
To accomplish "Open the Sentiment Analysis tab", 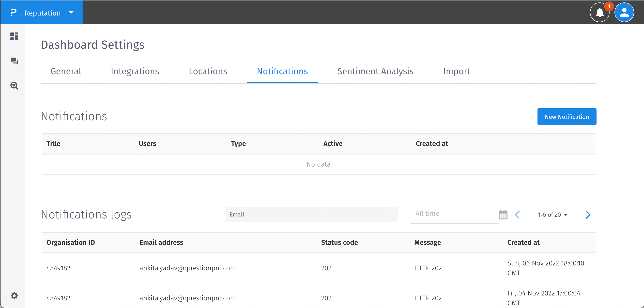I will pos(375,72).
